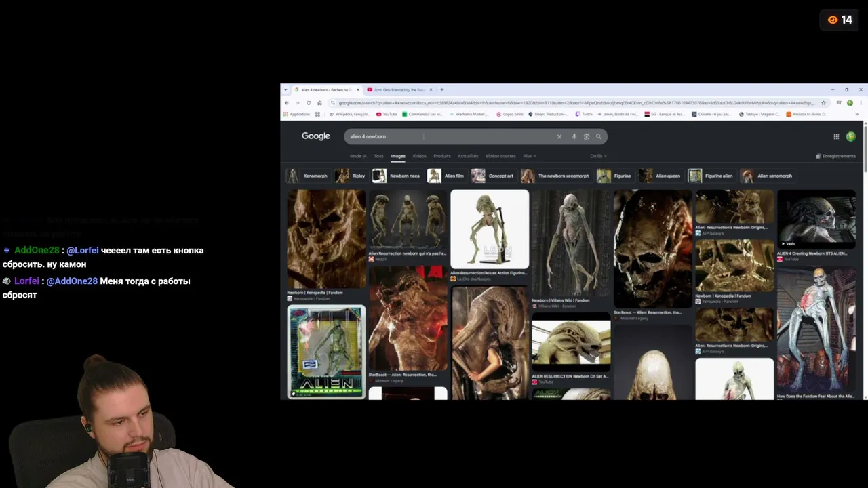Switch to the Produits results tab
868x488 pixels.
(x=442, y=156)
